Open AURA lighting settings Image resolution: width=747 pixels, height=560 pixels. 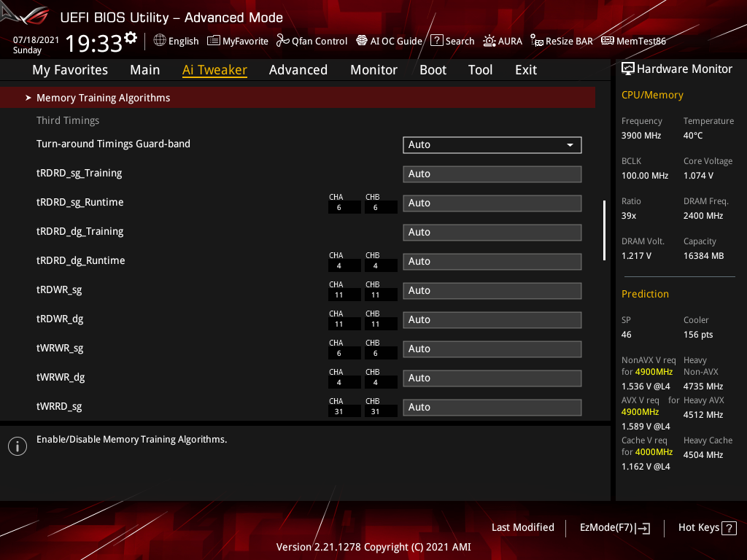(x=503, y=41)
